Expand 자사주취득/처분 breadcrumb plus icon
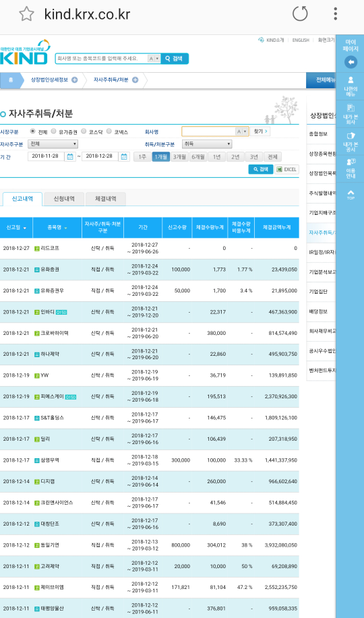This screenshot has width=364, height=618. click(135, 80)
